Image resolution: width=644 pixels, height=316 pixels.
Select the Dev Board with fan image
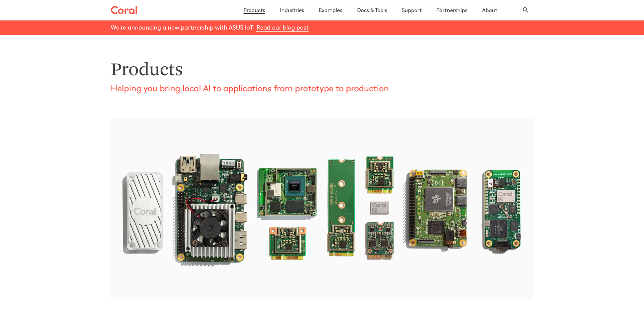pyautogui.click(x=210, y=210)
